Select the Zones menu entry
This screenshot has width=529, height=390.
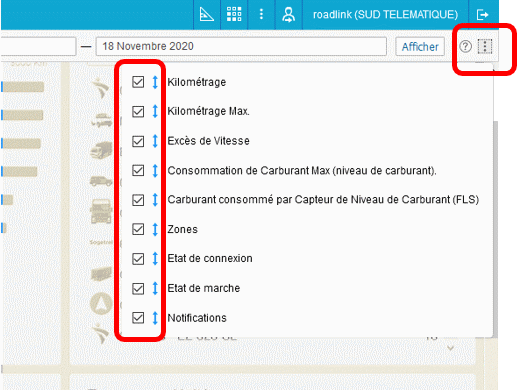pos(183,229)
